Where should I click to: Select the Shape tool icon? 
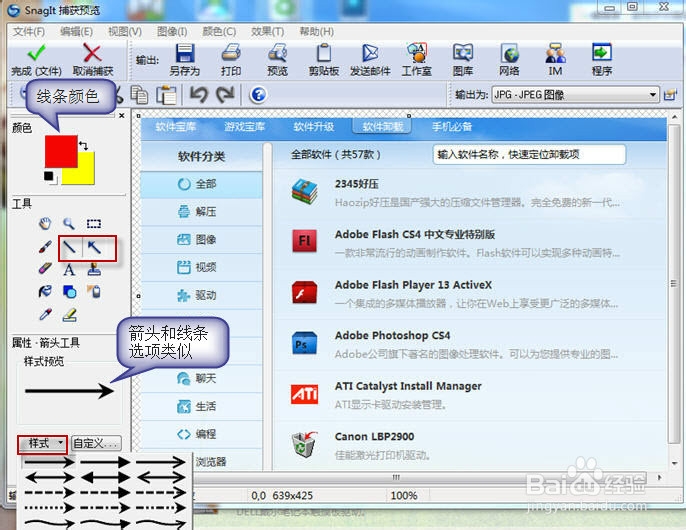(70, 291)
